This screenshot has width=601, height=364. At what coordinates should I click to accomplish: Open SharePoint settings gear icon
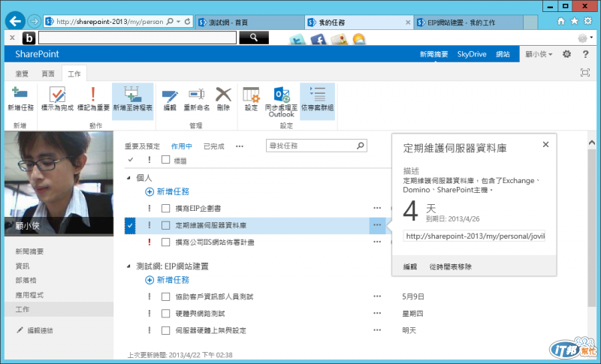pos(566,54)
